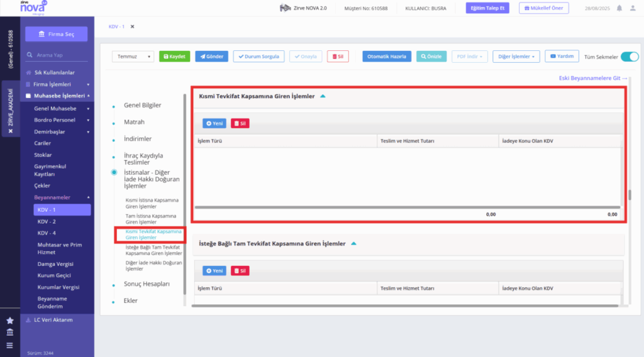Select KDV - 2 in Beyannameler menu
The image size is (644, 357).
[47, 222]
